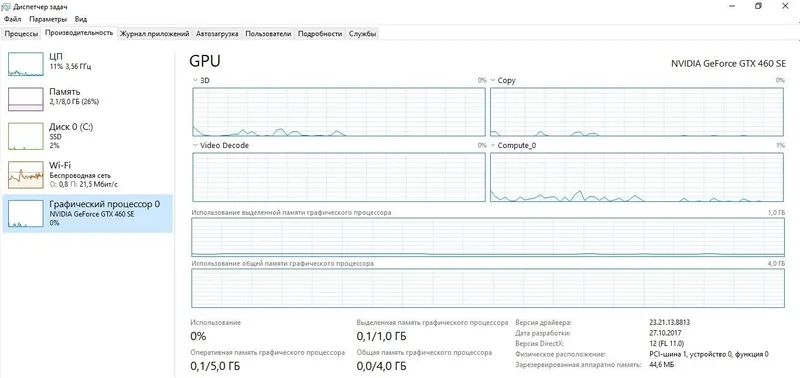Open the Video Decode engine dropdown
Screen dimensions: 800x378
coord(195,145)
